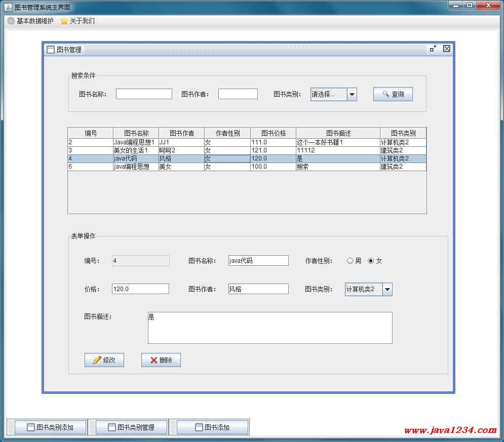Click the star icon beside 关于我们

tap(64, 21)
